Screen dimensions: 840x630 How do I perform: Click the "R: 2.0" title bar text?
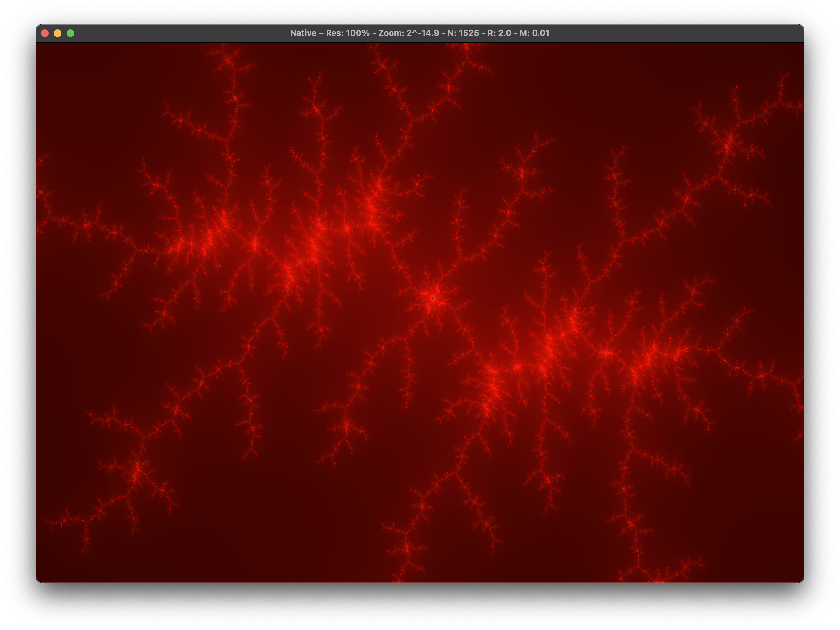click(499, 33)
